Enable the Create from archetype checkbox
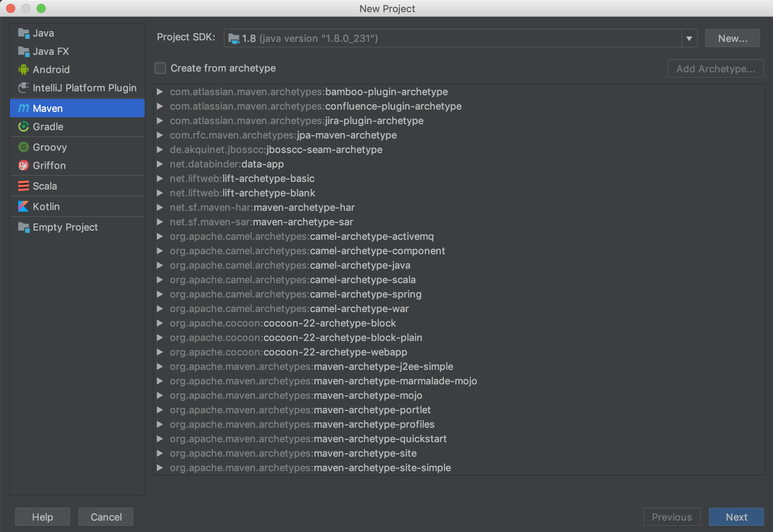Screen dimensions: 773x532 pyautogui.click(x=160, y=68)
